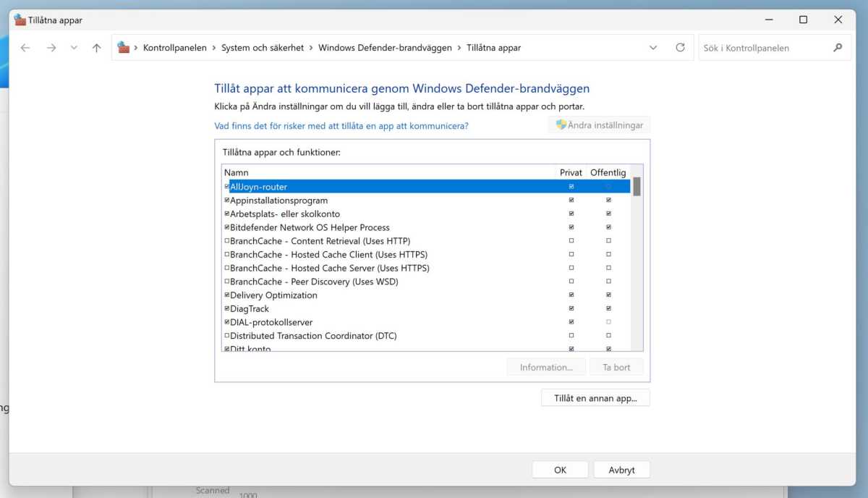The width and height of the screenshot is (868, 498).
Task: Select the AllJoyn-router row
Action: 426,187
